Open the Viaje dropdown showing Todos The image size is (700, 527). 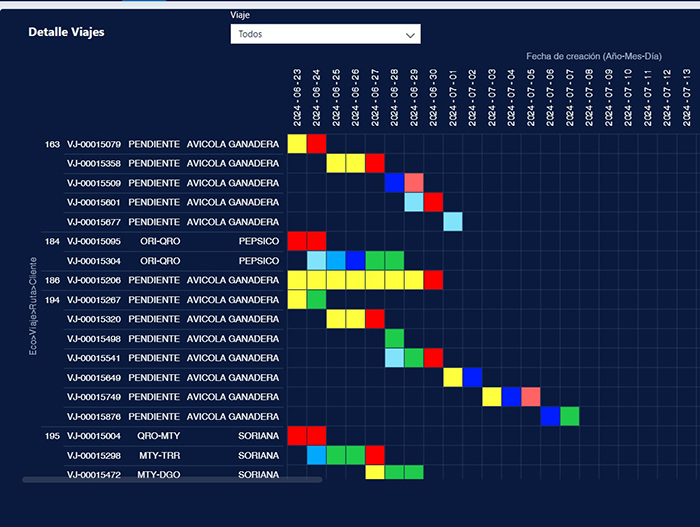tap(324, 34)
